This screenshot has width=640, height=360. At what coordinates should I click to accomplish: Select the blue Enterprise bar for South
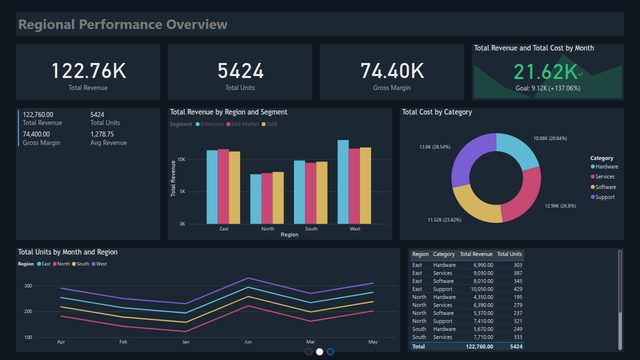point(299,192)
